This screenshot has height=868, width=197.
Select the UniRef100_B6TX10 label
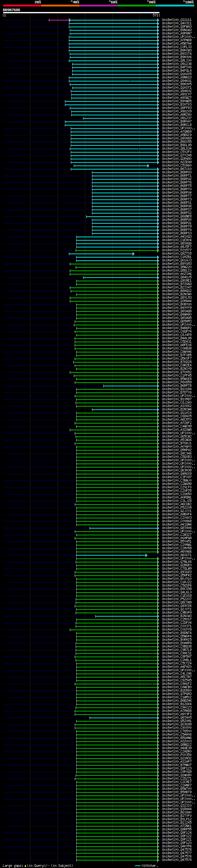click(x=176, y=169)
